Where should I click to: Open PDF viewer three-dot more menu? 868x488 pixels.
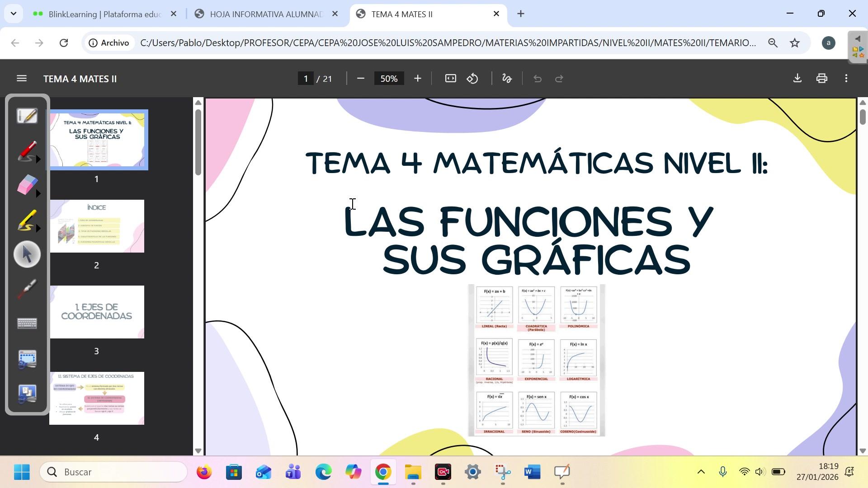(x=846, y=79)
